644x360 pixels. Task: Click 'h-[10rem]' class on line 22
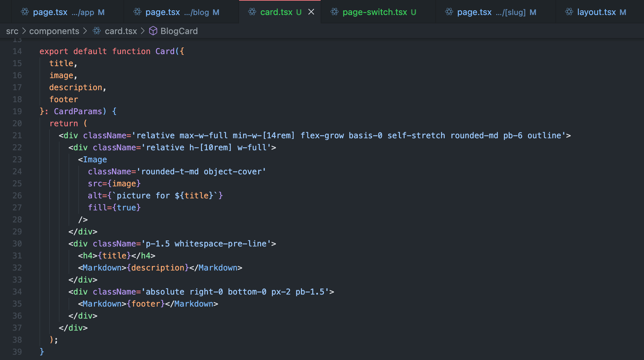coord(211,148)
